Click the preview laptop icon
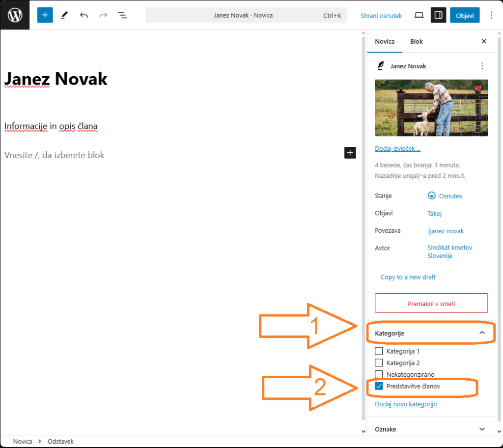Image resolution: width=503 pixels, height=448 pixels. pos(419,15)
